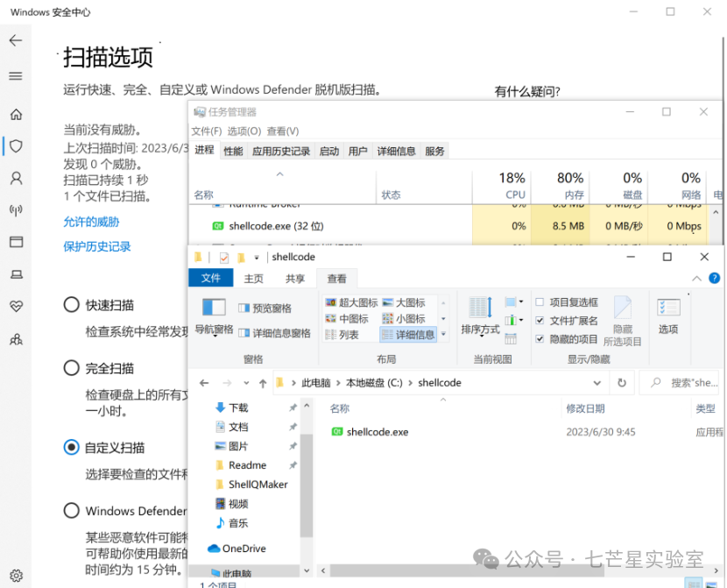Viewport: 727px width, 588px height.
Task: Uncheck File name extensions checkbox
Action: click(x=540, y=321)
